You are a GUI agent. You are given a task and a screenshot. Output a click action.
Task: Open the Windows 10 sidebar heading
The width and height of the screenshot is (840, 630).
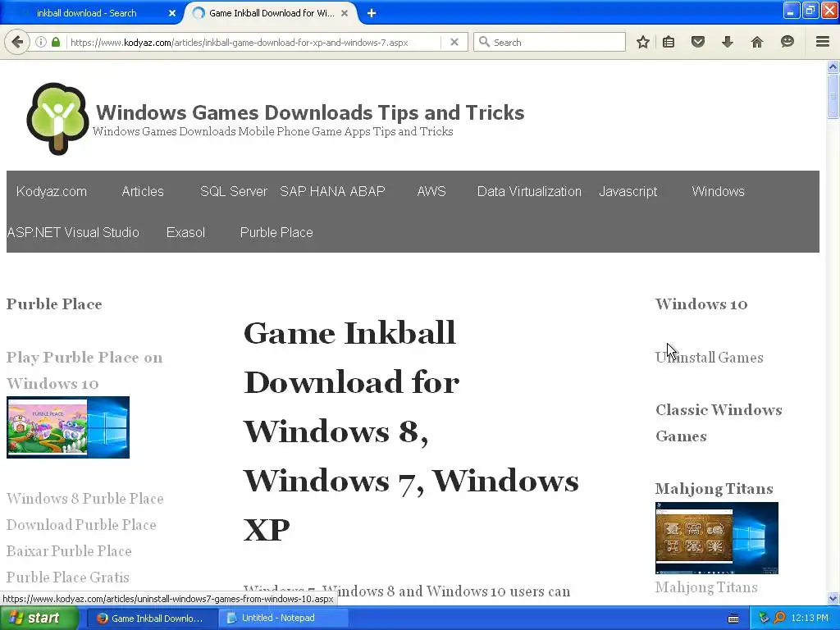[701, 304]
